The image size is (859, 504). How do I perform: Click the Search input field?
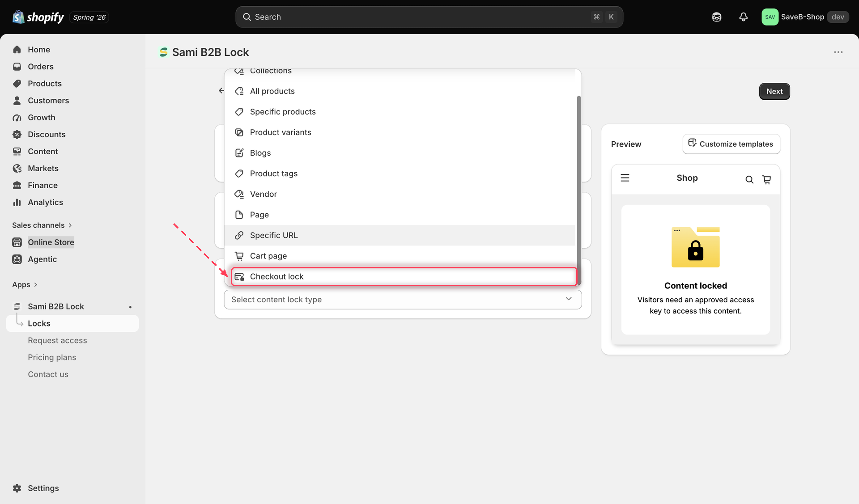429,17
